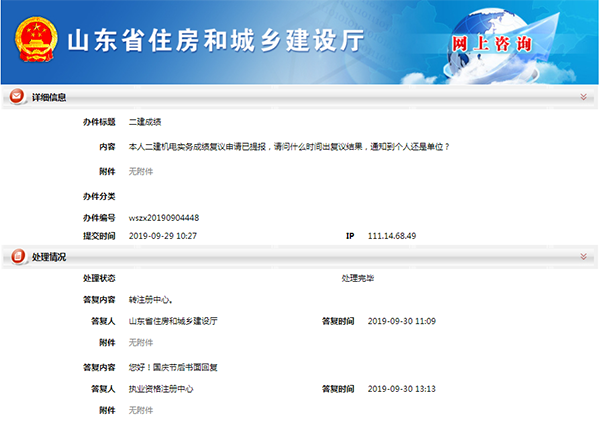This screenshot has width=600, height=428.
Task: Click the submission time 2019-09-29 10:27
Action: (x=163, y=236)
